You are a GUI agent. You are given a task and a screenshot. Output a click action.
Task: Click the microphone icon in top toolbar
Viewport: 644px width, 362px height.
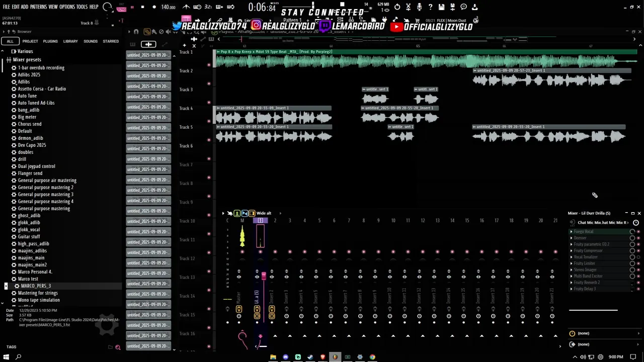click(419, 7)
